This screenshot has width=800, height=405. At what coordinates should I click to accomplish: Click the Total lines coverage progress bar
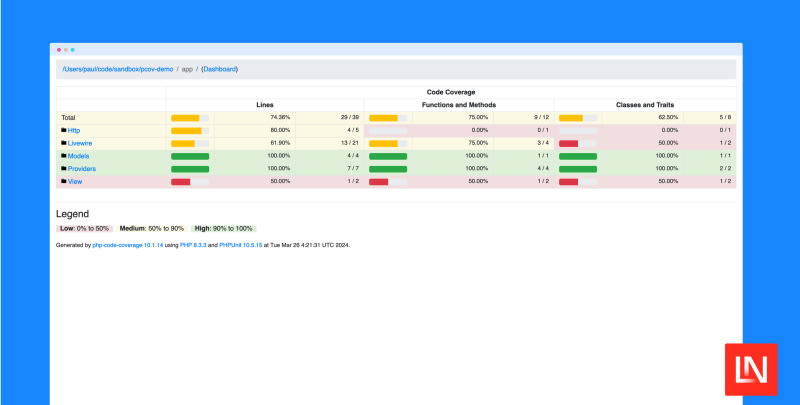[189, 117]
